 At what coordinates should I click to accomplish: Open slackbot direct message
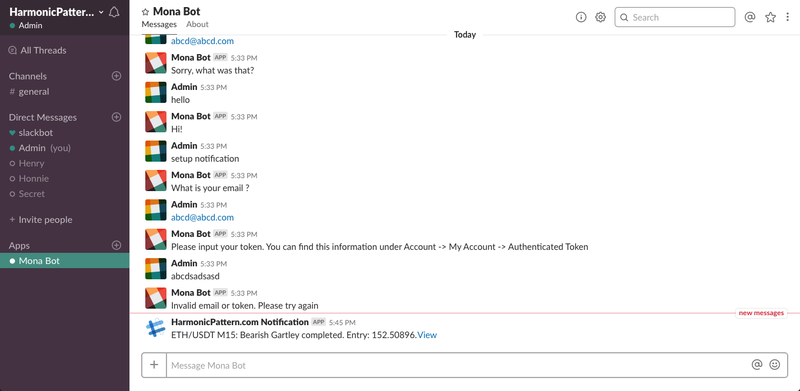click(31, 133)
